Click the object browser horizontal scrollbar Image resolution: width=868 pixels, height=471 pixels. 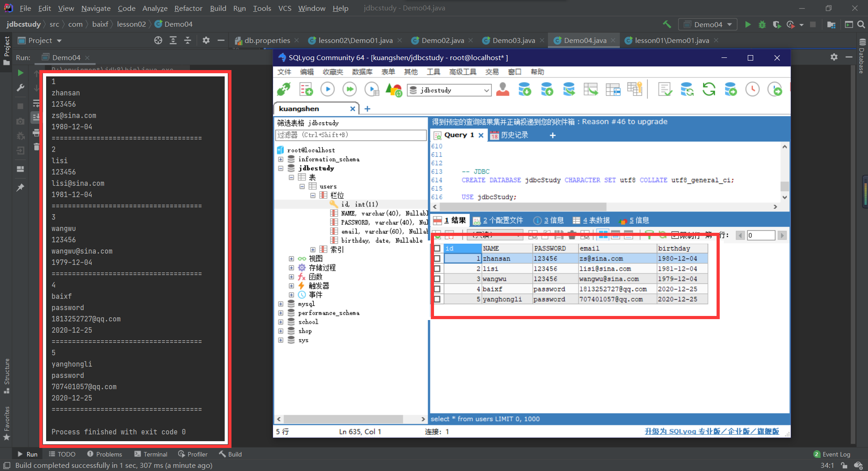(x=344, y=419)
